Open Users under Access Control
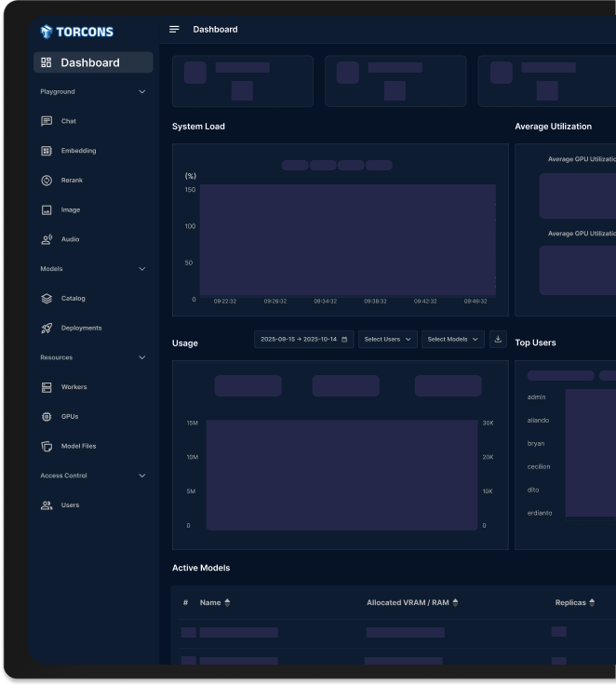This screenshot has height=686, width=616. pyautogui.click(x=70, y=505)
